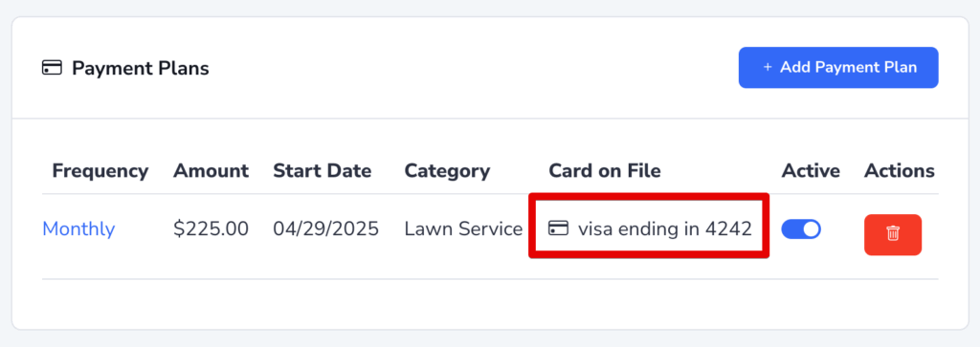Image resolution: width=980 pixels, height=347 pixels.
Task: Click the Payment Plans heading text
Action: pyautogui.click(x=140, y=68)
